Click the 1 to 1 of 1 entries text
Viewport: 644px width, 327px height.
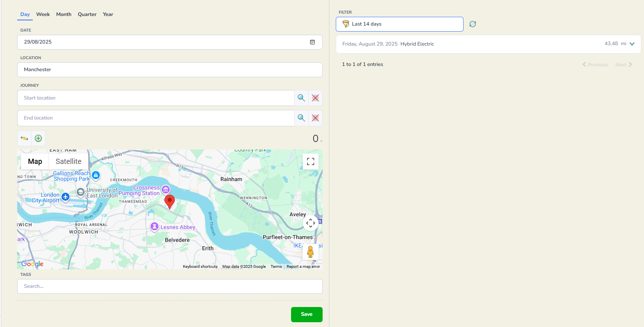click(363, 64)
